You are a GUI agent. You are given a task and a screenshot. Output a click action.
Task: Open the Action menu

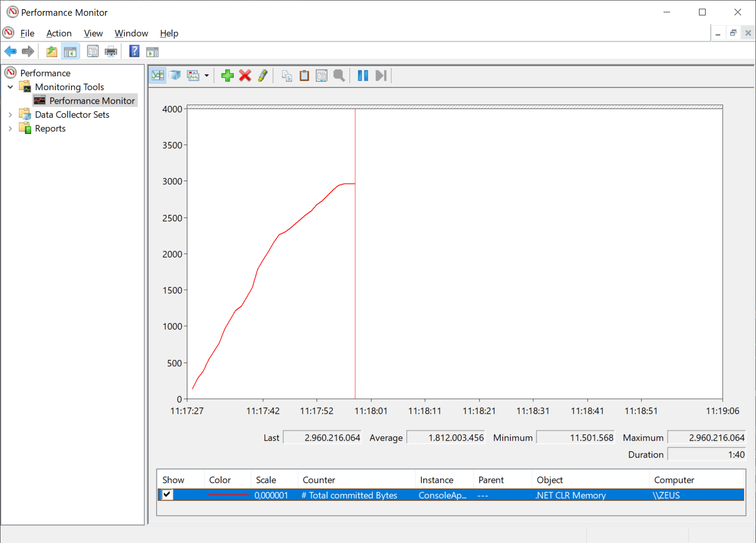tap(59, 33)
